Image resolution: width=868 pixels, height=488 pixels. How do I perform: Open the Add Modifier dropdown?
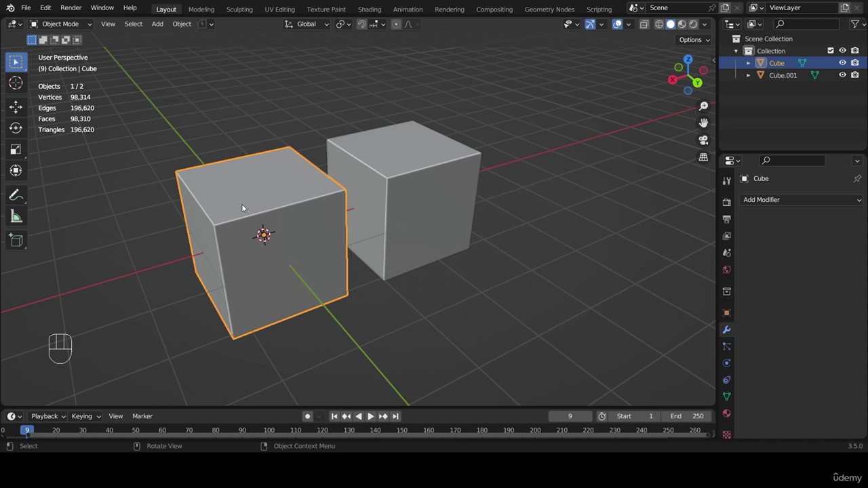tap(802, 200)
